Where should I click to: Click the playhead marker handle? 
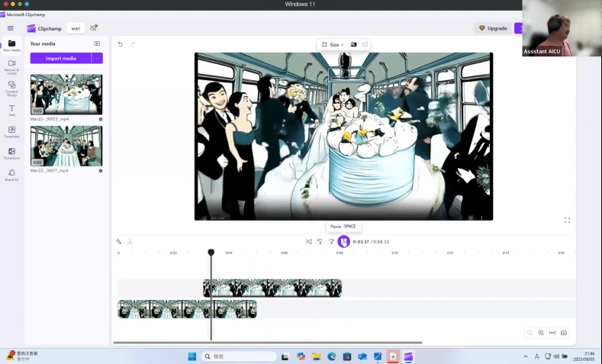[211, 253]
